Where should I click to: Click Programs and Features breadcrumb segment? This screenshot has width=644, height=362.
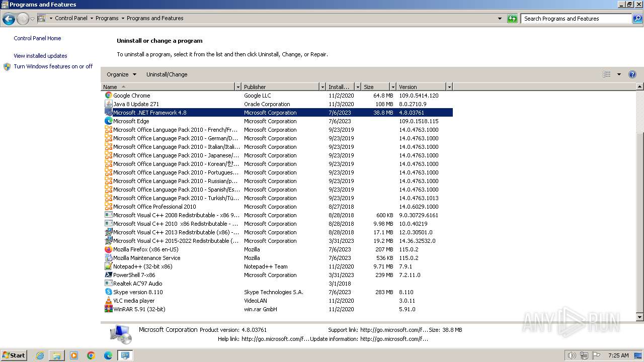point(155,18)
